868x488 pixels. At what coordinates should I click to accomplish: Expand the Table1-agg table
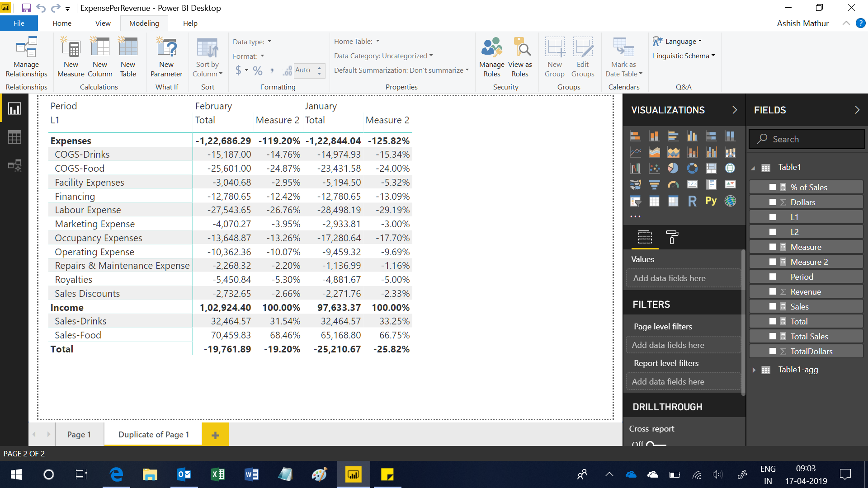(x=754, y=370)
